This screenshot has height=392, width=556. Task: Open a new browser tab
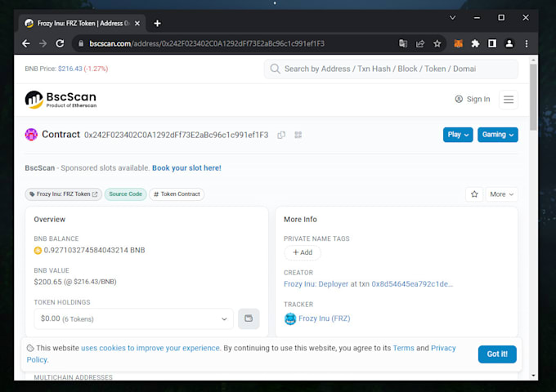(x=158, y=24)
